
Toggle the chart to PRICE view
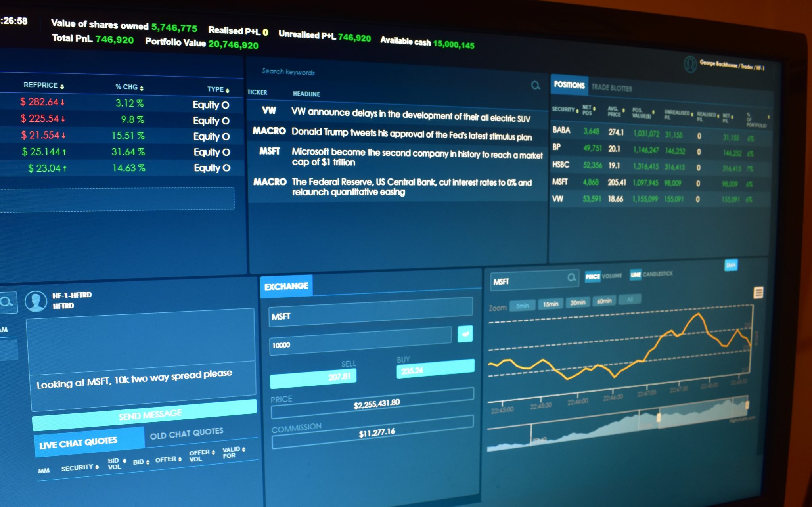point(593,277)
